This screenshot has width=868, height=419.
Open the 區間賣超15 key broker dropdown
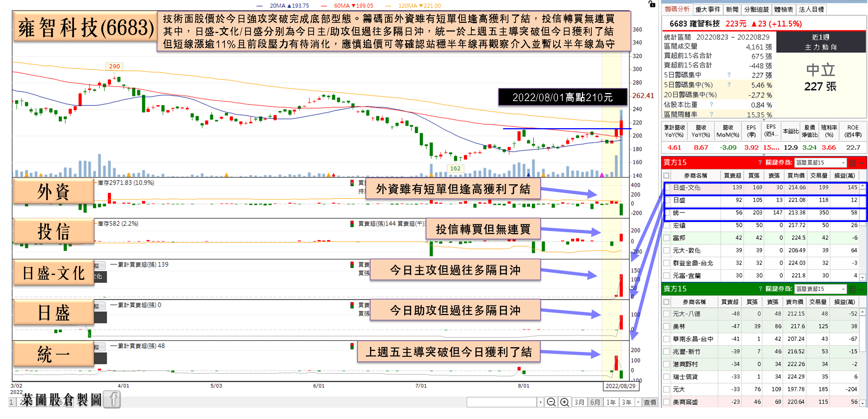[x=820, y=289]
